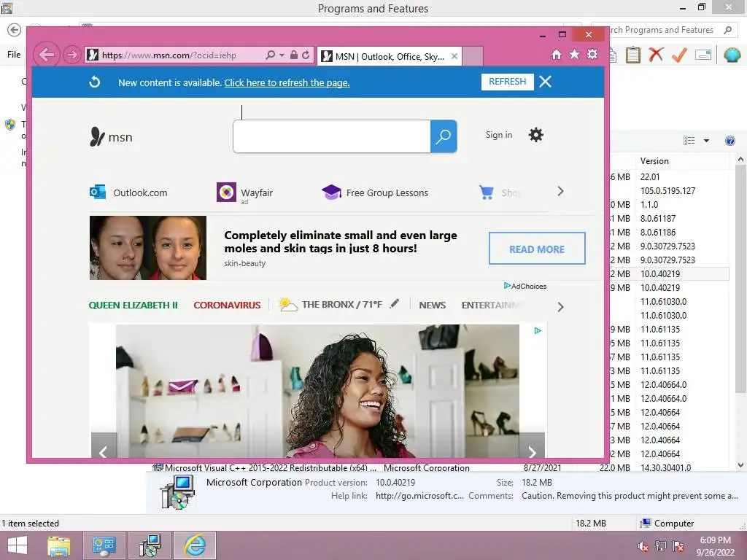The height and width of the screenshot is (560, 747).
Task: Open the skin-beauty ad thumbnail
Action: point(147,248)
